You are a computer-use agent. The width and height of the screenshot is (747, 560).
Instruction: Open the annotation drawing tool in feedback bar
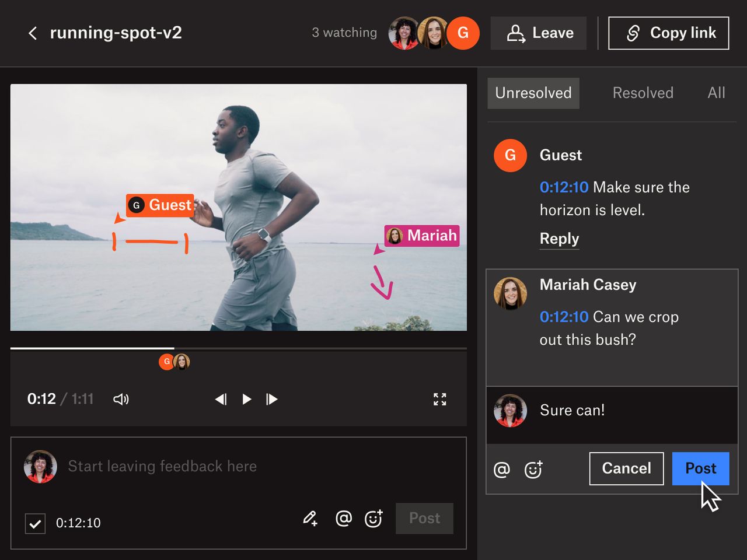tap(310, 519)
